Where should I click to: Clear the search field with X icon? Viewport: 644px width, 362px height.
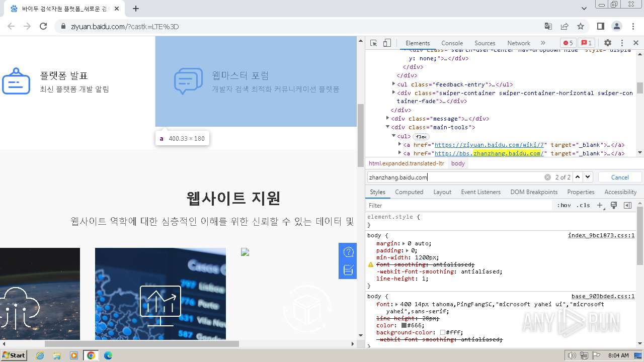(547, 177)
